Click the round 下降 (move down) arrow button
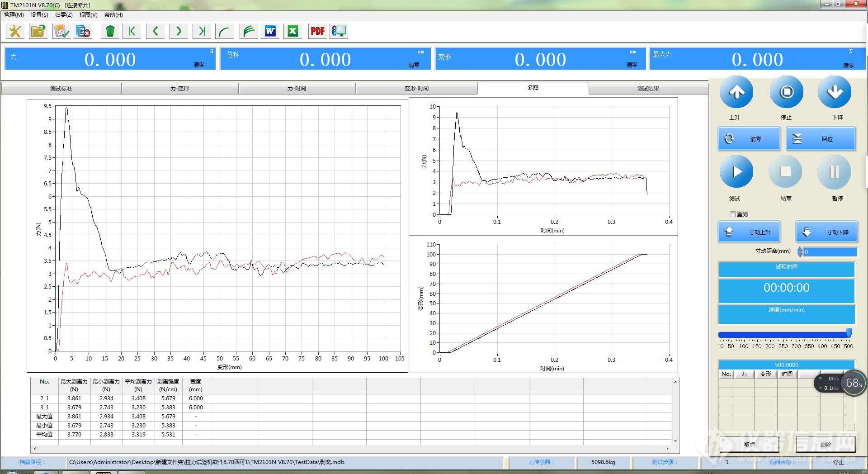 point(835,92)
